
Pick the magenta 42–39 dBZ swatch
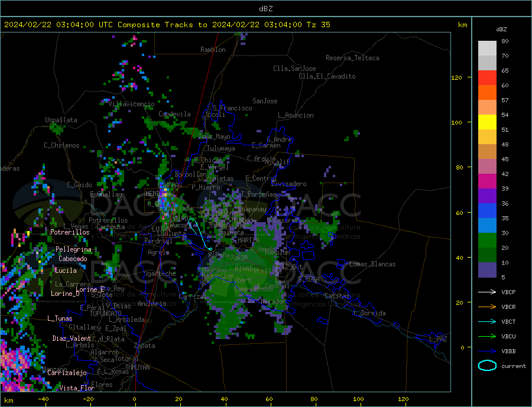[487, 181]
